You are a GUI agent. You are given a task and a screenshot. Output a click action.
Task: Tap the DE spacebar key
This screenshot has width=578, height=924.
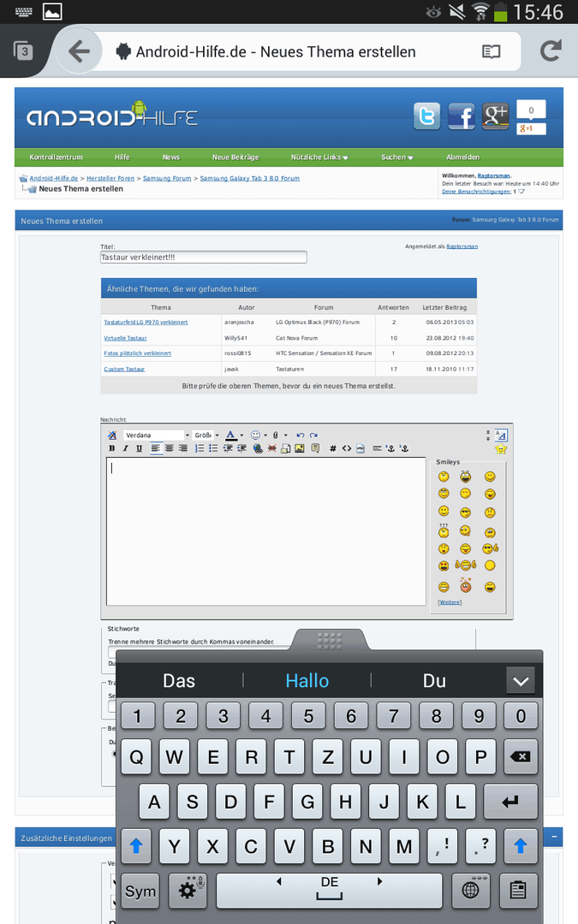[329, 891]
